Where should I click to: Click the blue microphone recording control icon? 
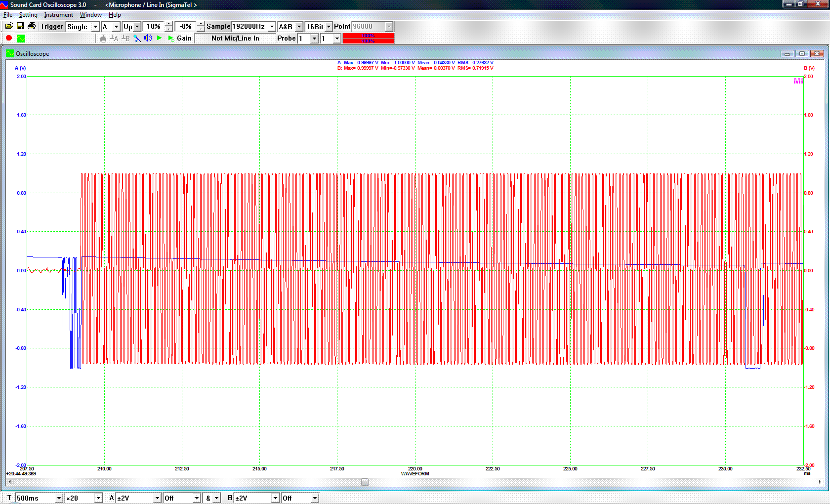click(137, 38)
